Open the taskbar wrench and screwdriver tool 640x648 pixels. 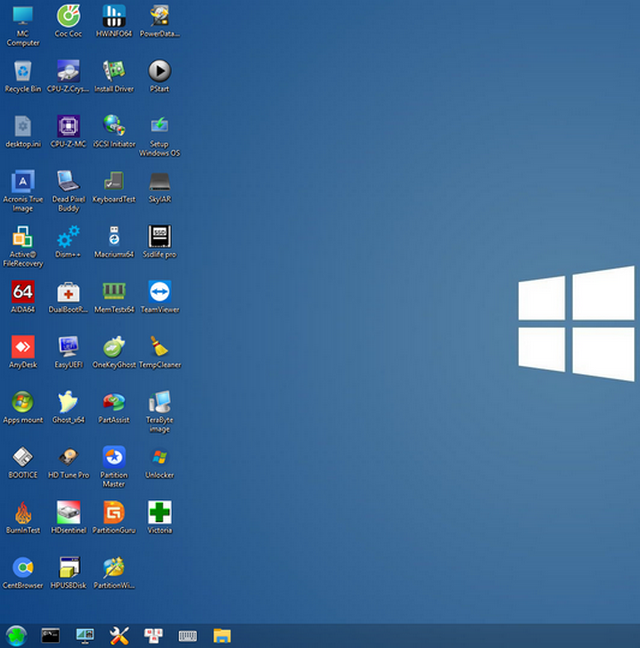[119, 636]
